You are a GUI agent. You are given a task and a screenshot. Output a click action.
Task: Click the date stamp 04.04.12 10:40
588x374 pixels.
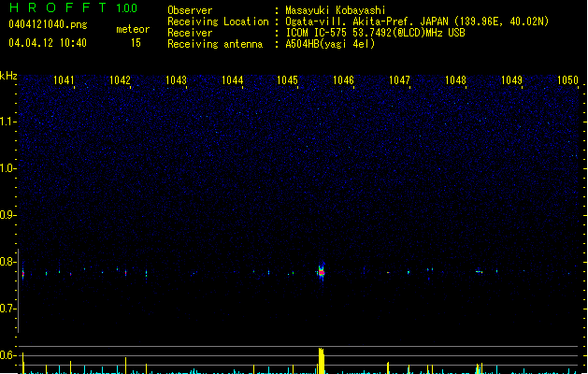(x=48, y=43)
